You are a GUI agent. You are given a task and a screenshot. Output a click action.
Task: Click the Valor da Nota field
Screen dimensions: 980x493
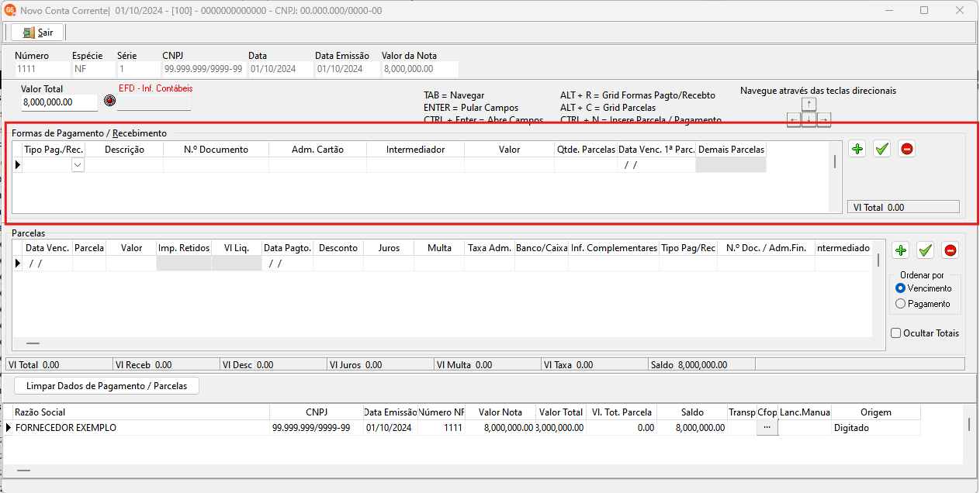(420, 69)
